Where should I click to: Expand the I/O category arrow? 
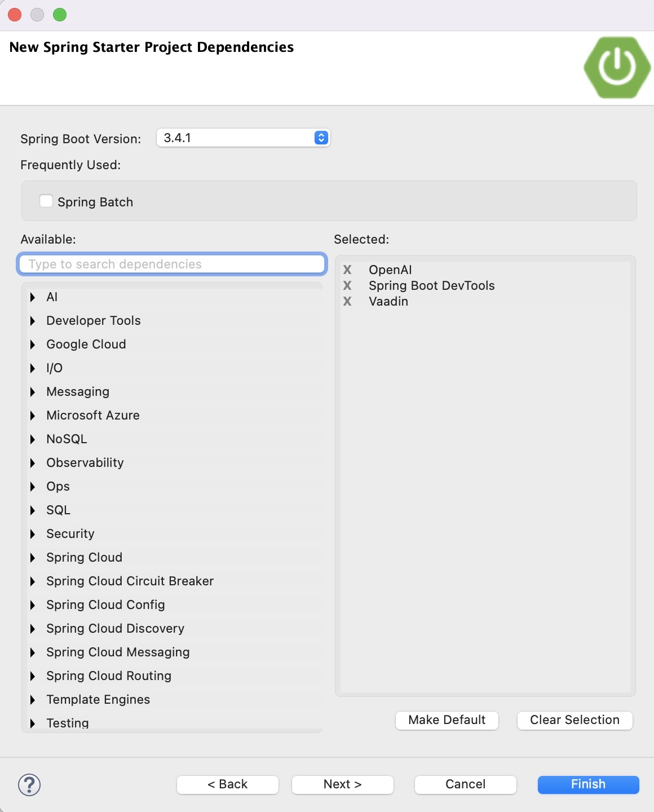coord(33,368)
